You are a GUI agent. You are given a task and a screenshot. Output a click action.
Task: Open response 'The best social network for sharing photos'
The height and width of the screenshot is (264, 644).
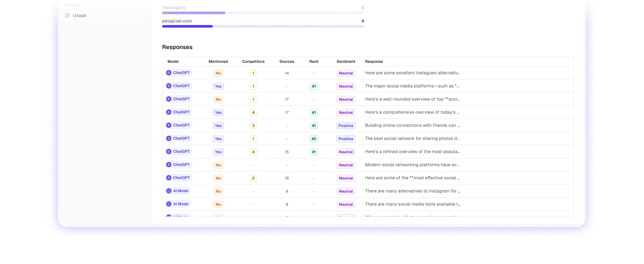[x=412, y=139]
